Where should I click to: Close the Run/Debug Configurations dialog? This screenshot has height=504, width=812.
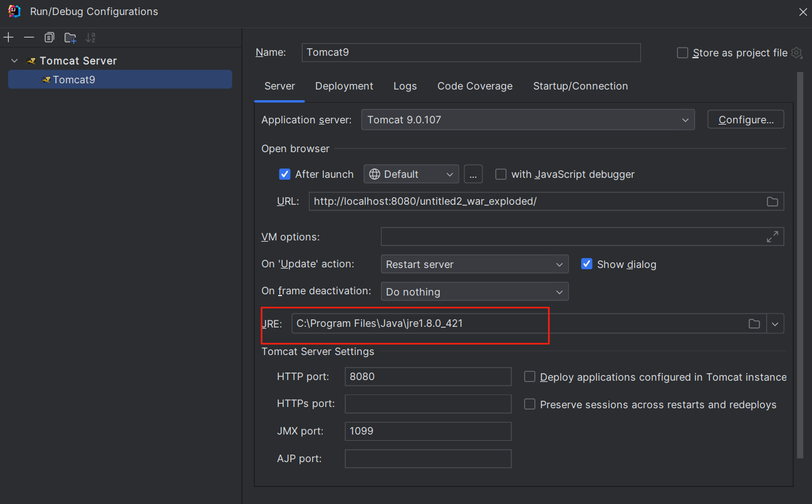[803, 11]
